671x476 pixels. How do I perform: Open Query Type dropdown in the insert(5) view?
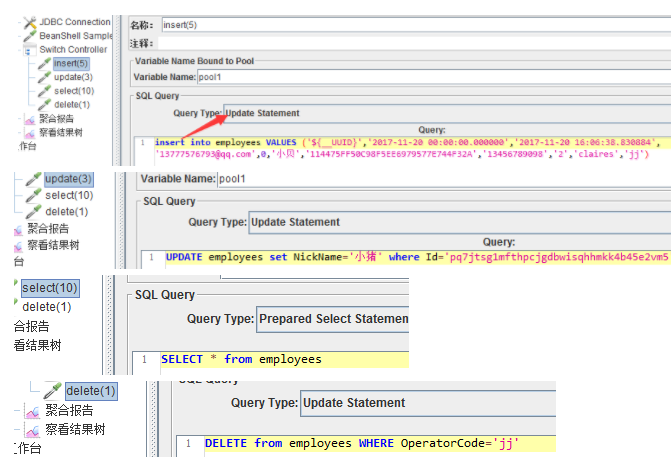[447, 113]
